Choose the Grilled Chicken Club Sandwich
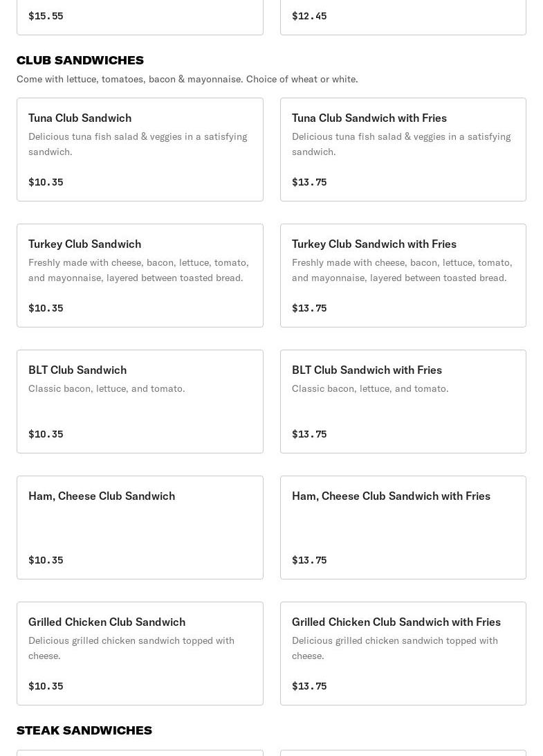Viewport: 543px width, 756px height. pos(140,654)
